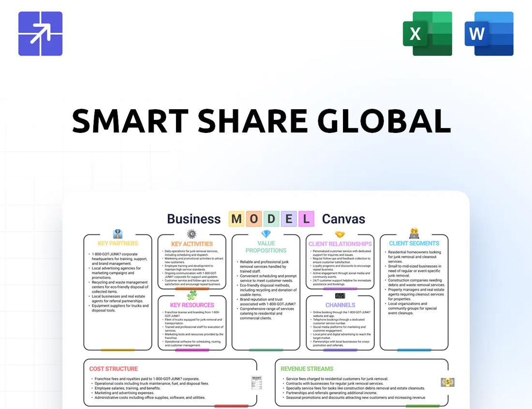This screenshot has width=532, height=409.
Task: Click the necktie icon above Key Partners
Action: point(118,234)
